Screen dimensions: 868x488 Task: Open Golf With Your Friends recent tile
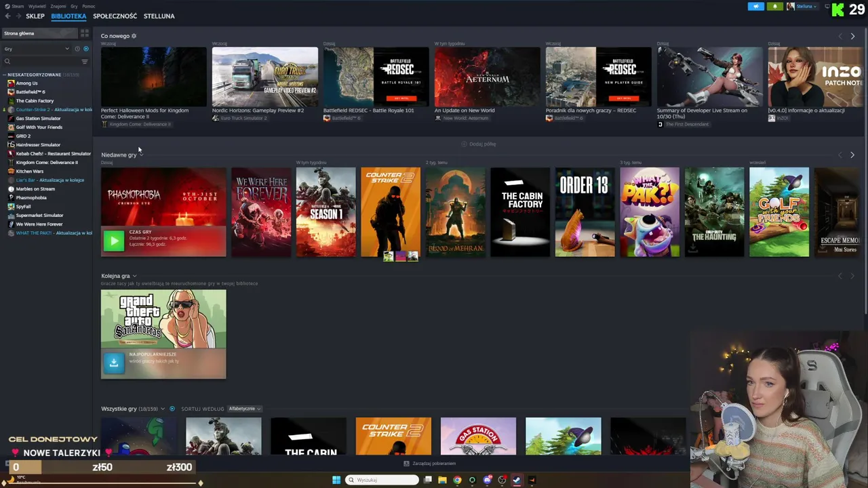[779, 212]
